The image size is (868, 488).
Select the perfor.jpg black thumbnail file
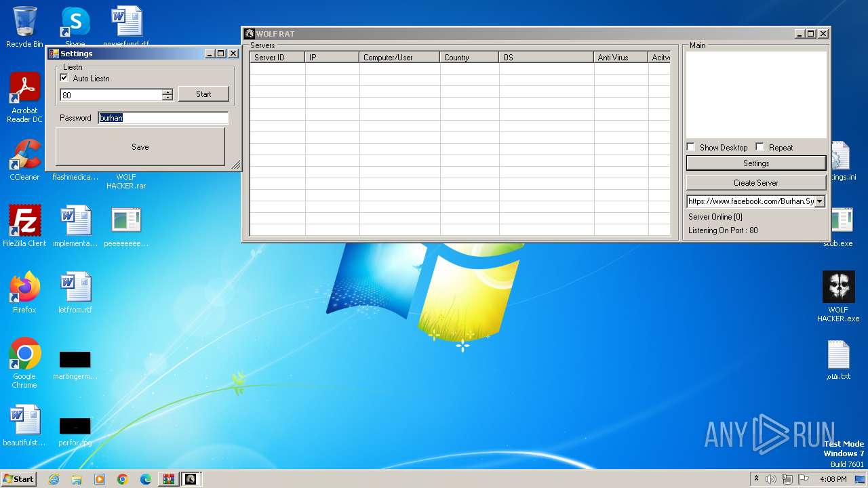point(75,431)
